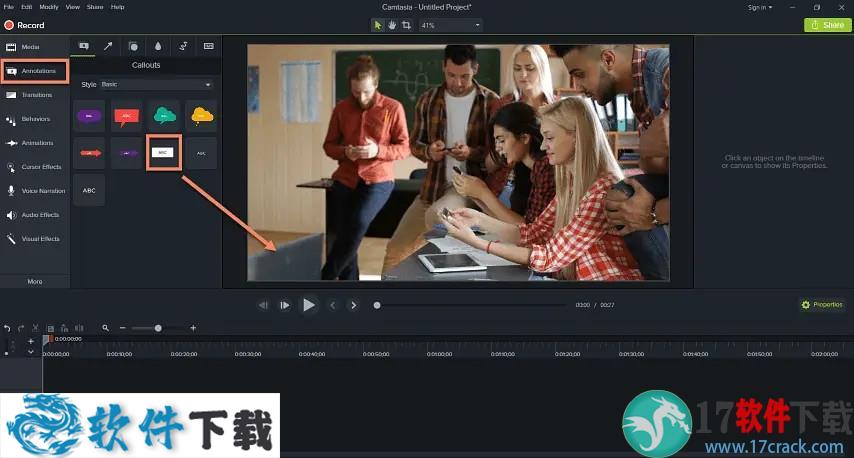The width and height of the screenshot is (854, 458).
Task: Choose the plain ABC text callout
Action: coord(89,191)
